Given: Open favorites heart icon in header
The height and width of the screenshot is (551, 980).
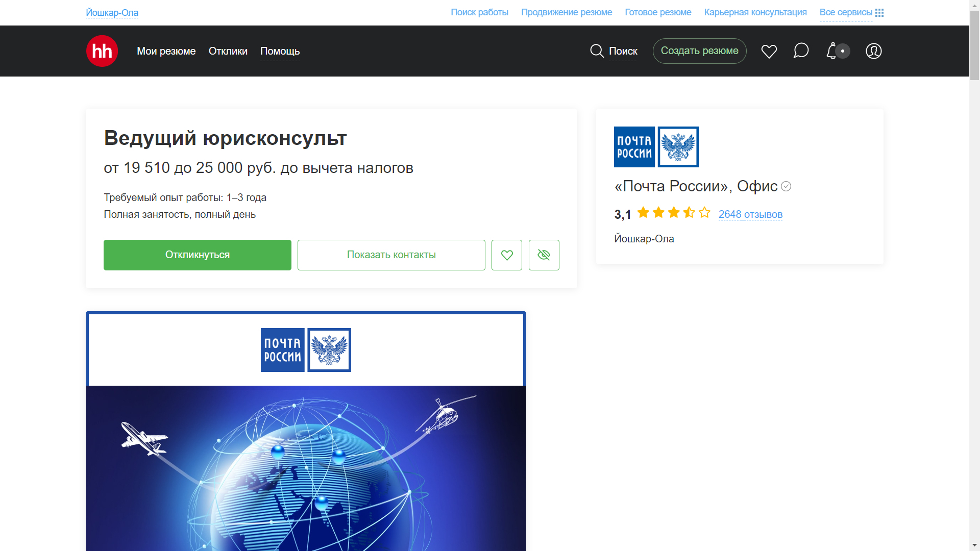Looking at the screenshot, I should [769, 51].
